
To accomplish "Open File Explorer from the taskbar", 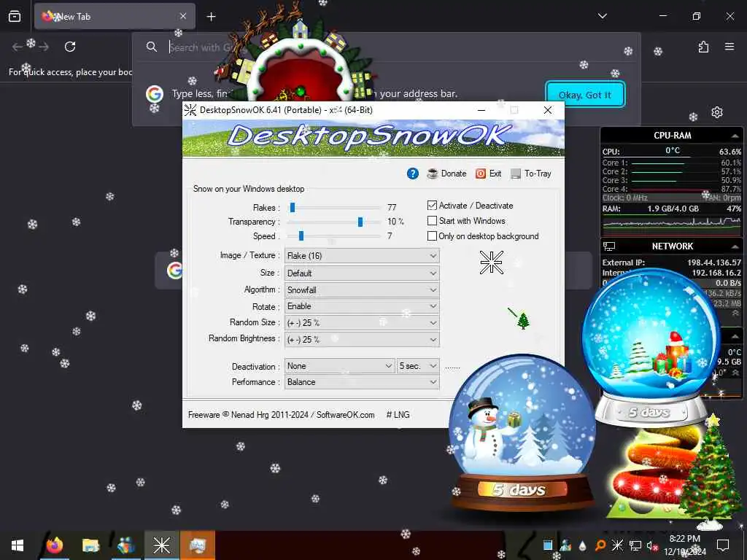I will [90, 545].
